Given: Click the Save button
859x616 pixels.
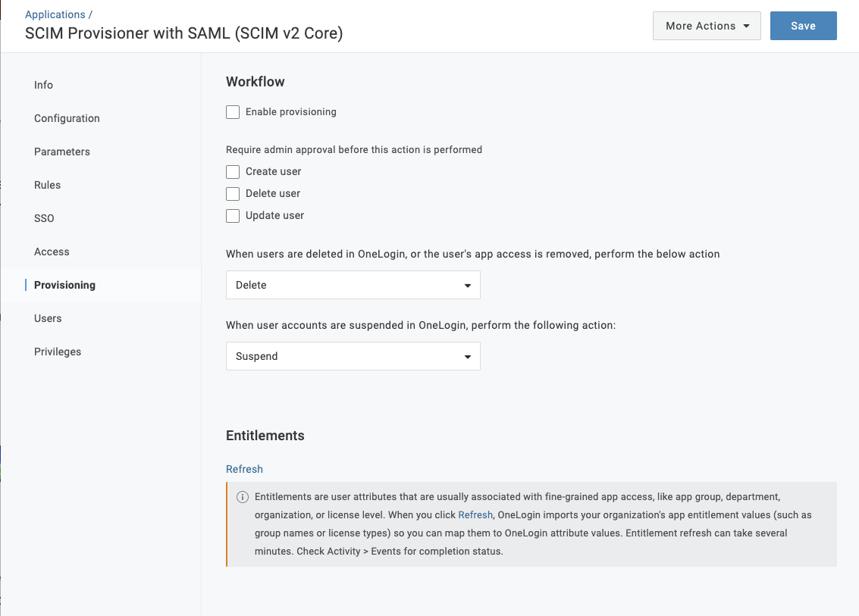Looking at the screenshot, I should 803,26.
